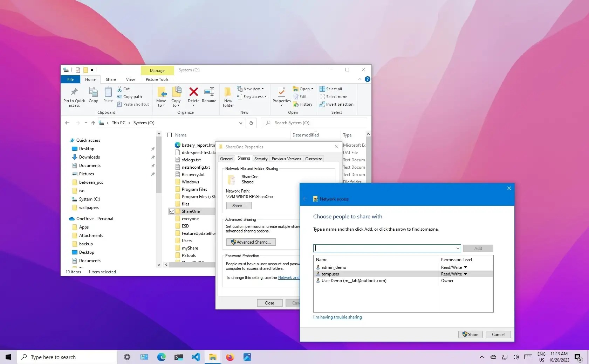Viewport: 589px width, 364px height.
Task: Expand the Open button dropdown arrow
Action: [313, 89]
